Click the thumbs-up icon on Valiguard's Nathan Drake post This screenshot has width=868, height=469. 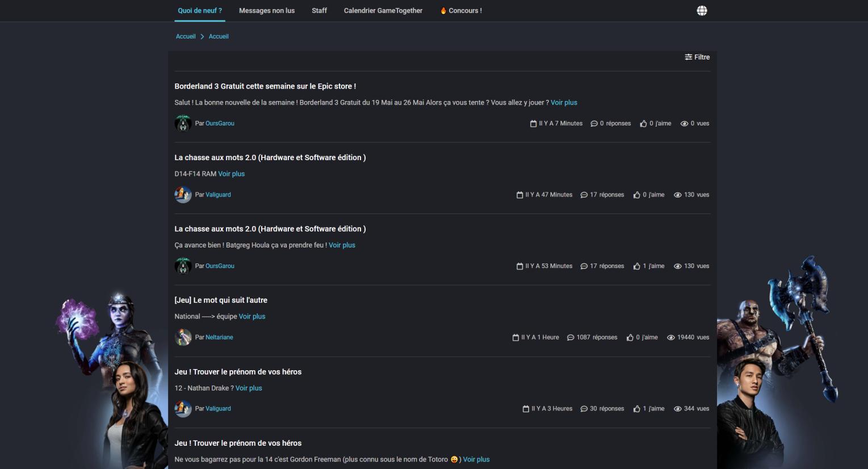click(637, 408)
